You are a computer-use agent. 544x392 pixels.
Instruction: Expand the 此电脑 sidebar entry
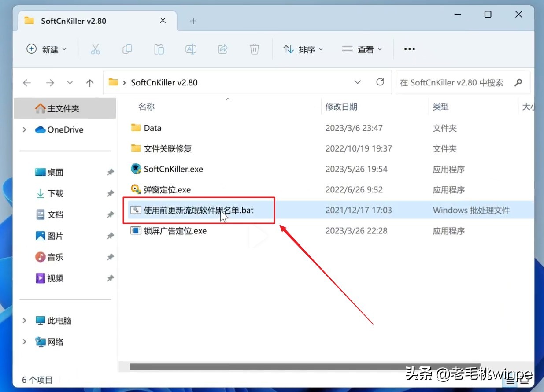click(24, 321)
